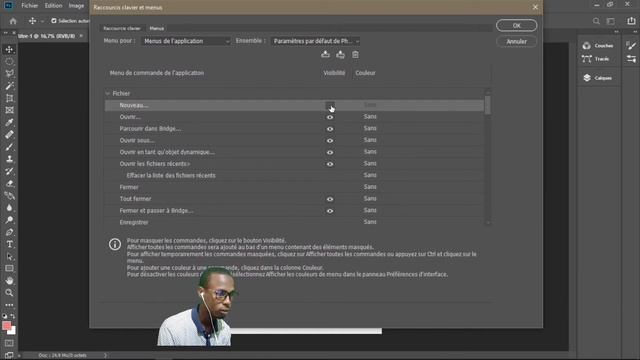Open the Menu pour dropdown

[x=186, y=41]
